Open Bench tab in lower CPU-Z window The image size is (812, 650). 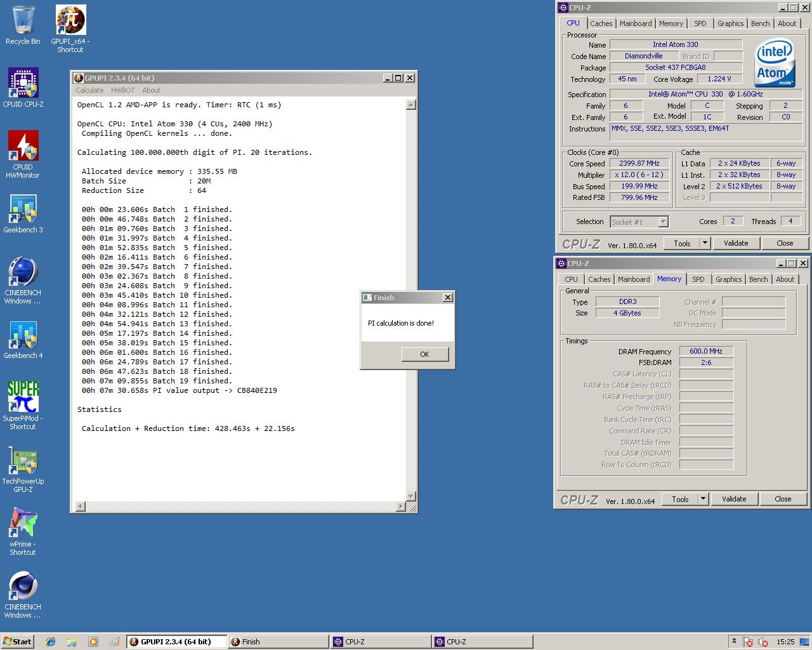point(758,279)
